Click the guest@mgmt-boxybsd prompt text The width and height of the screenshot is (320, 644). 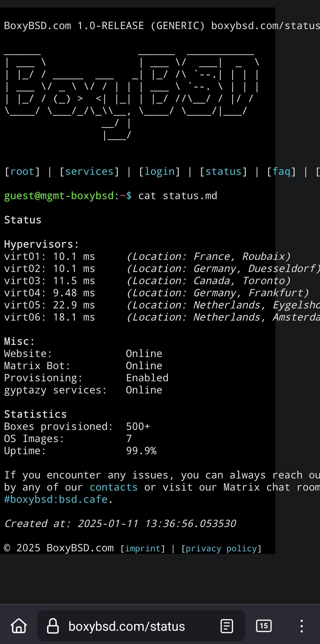[59, 196]
